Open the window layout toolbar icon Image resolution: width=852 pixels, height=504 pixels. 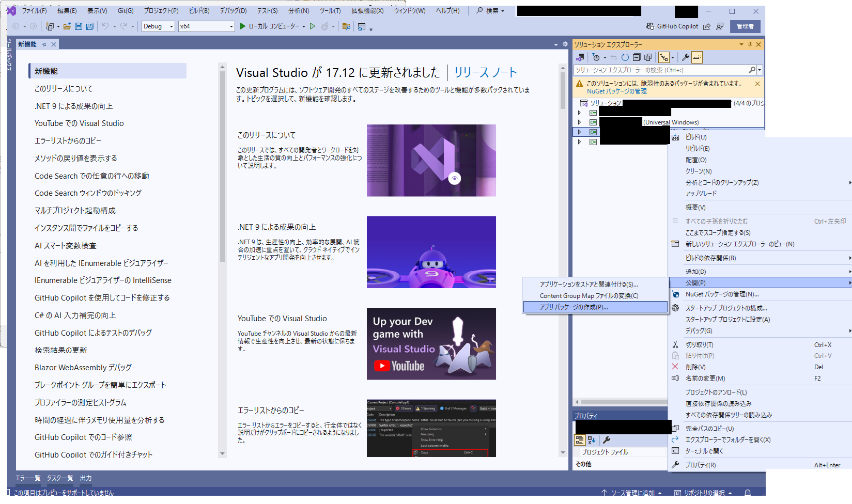point(362,26)
